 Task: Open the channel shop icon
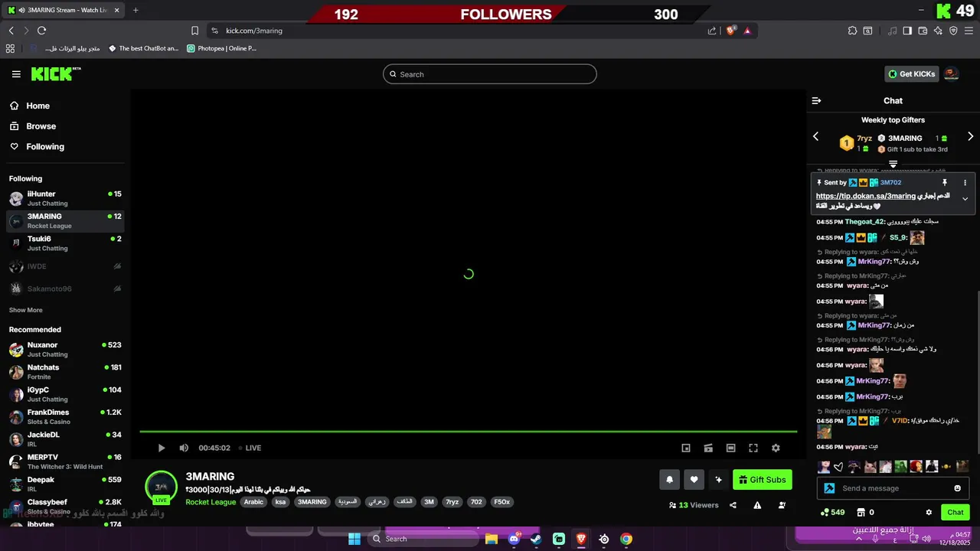point(861,512)
